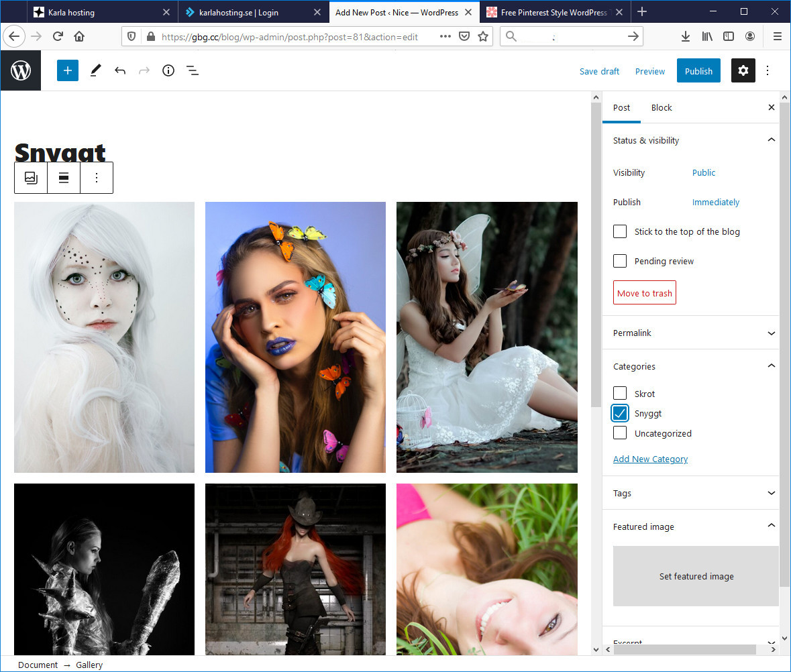
Task: Select the fairy in white dress image
Action: click(x=487, y=337)
